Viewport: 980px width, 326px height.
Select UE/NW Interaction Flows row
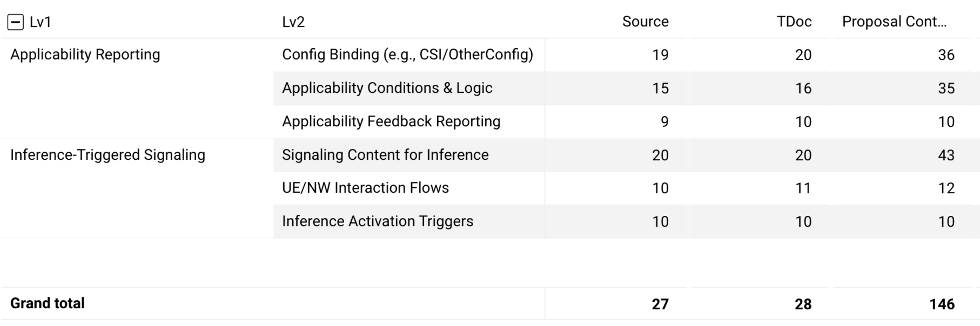pyautogui.click(x=626, y=188)
